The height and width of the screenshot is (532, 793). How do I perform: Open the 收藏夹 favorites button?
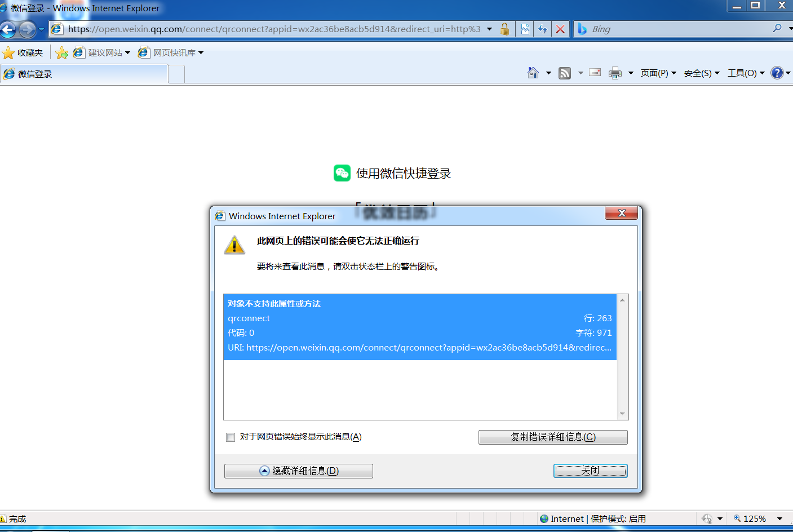(x=23, y=52)
